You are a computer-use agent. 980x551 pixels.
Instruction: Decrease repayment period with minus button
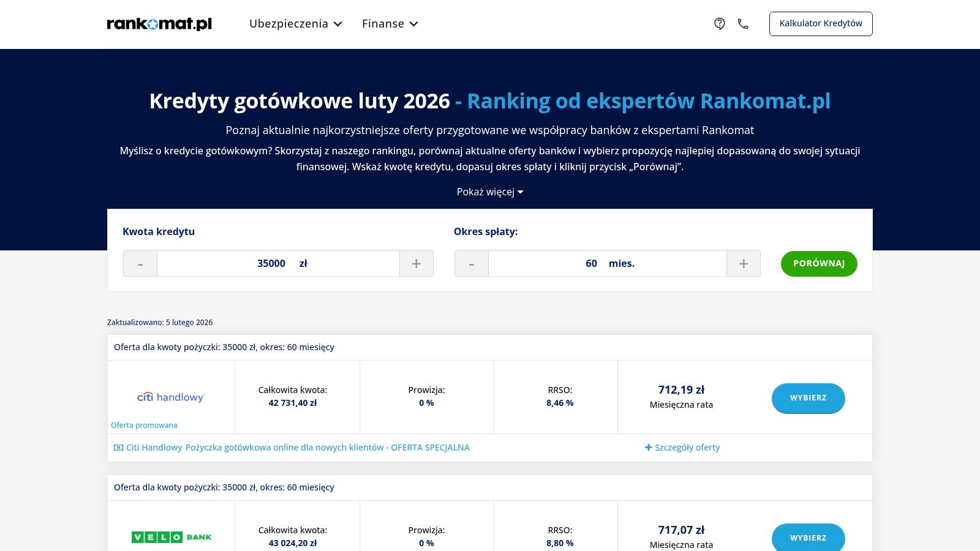472,263
